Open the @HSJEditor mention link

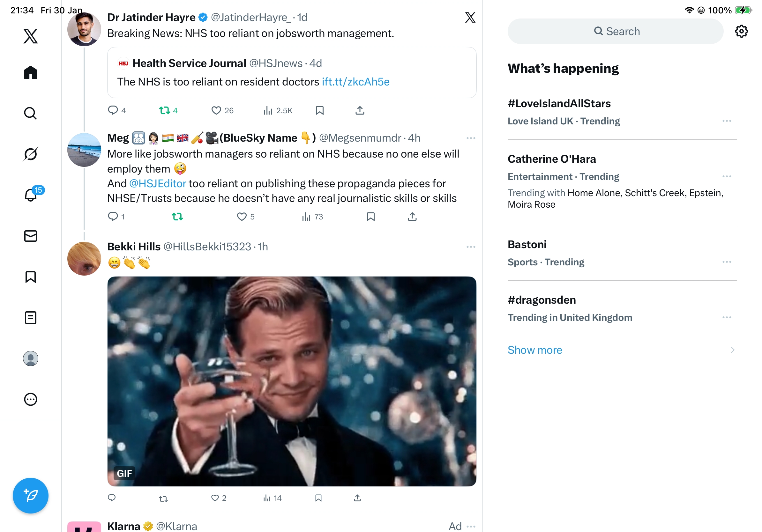[157, 184]
